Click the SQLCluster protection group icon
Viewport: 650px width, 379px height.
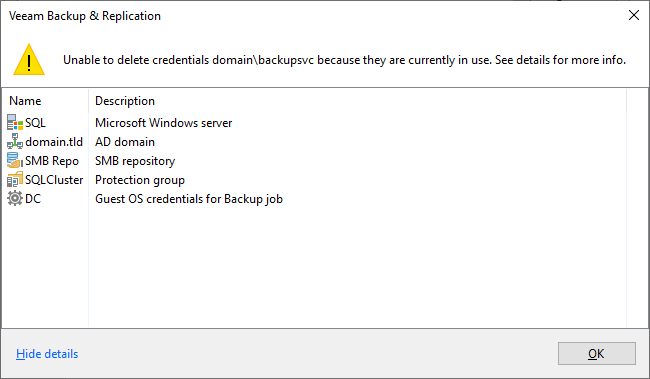(x=15, y=180)
